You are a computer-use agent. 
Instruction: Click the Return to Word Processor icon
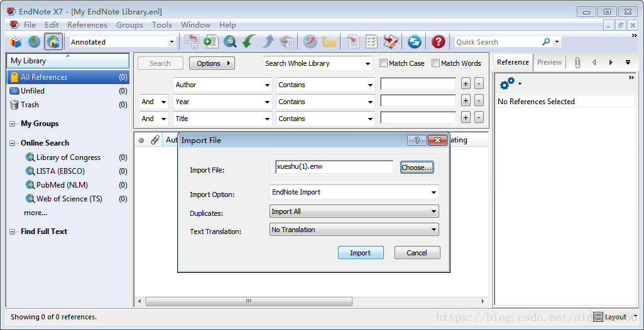click(391, 41)
